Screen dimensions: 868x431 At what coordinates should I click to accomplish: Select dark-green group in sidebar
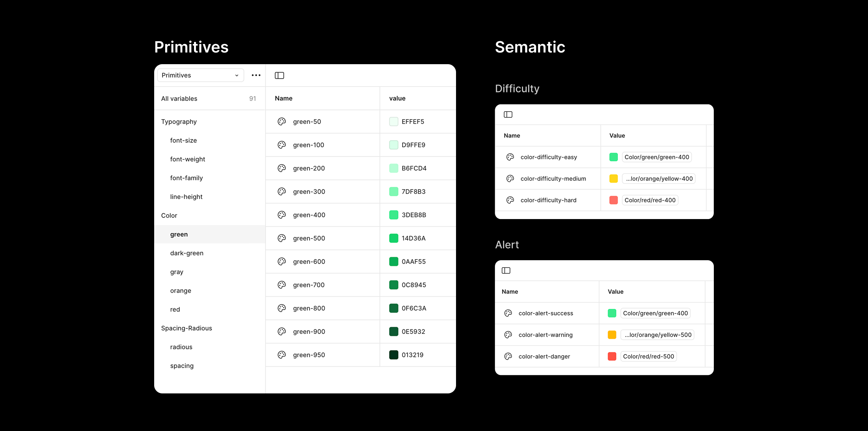(x=187, y=253)
